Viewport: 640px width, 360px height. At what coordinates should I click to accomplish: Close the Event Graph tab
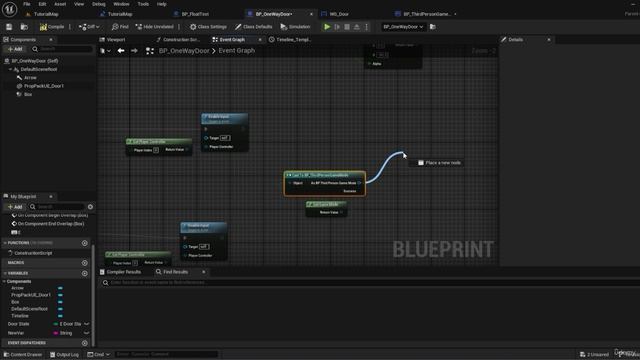point(260,40)
